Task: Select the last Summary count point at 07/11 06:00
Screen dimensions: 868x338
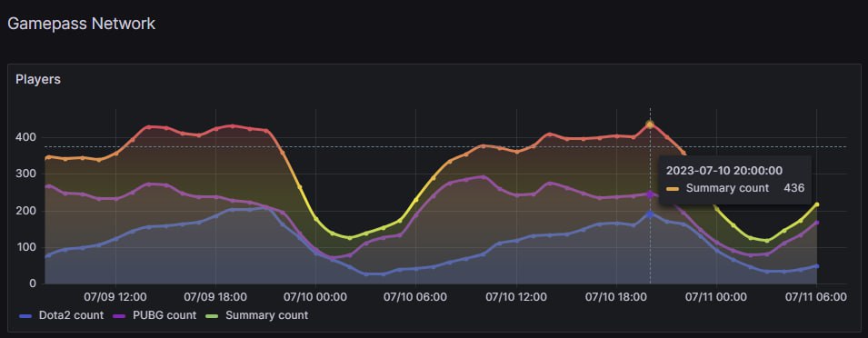Action: click(x=817, y=204)
